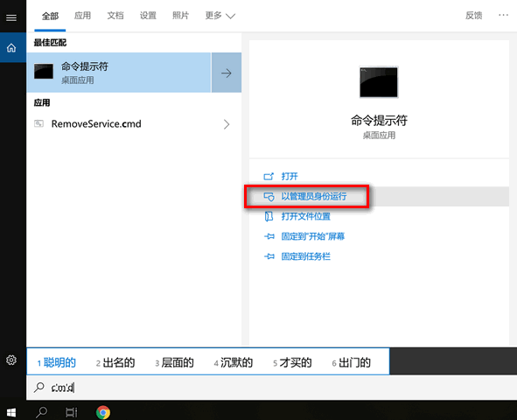517x420 pixels.
Task: Switch to the 应用 tab
Action: pyautogui.click(x=82, y=16)
